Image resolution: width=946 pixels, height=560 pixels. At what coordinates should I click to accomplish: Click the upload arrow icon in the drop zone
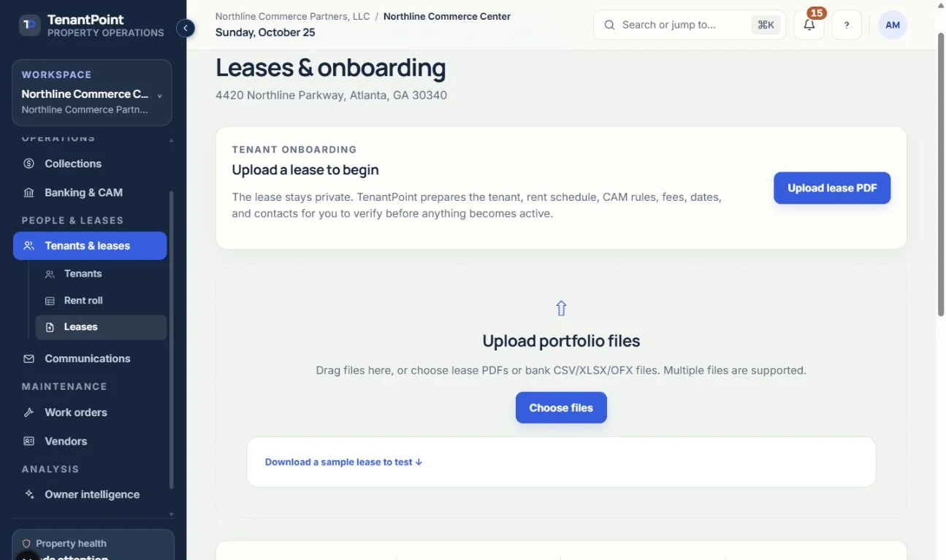tap(561, 308)
